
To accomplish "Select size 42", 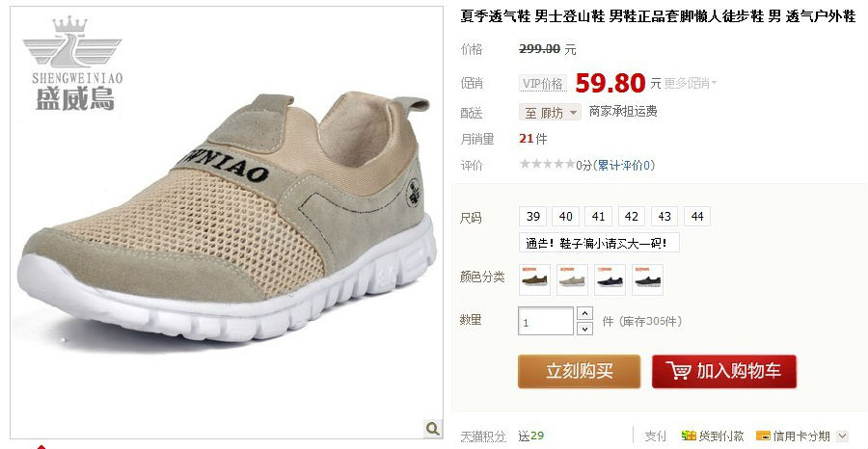I will tap(632, 217).
